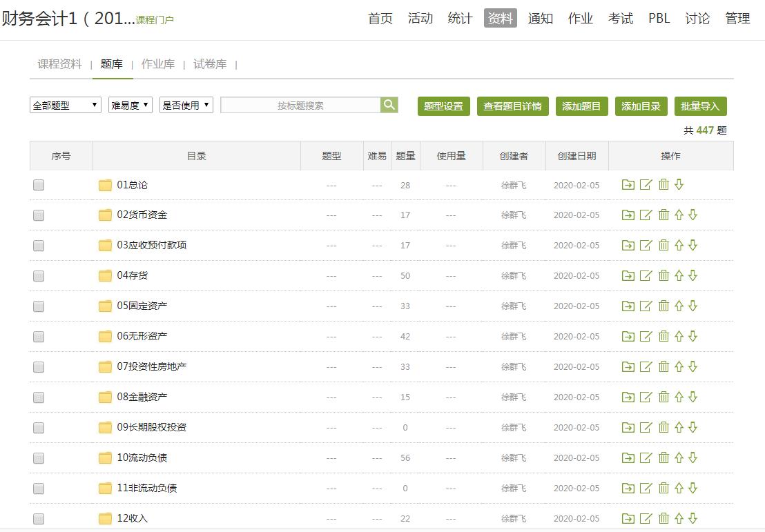Expand the 难易度 dropdown
765x532 pixels.
pyautogui.click(x=130, y=106)
